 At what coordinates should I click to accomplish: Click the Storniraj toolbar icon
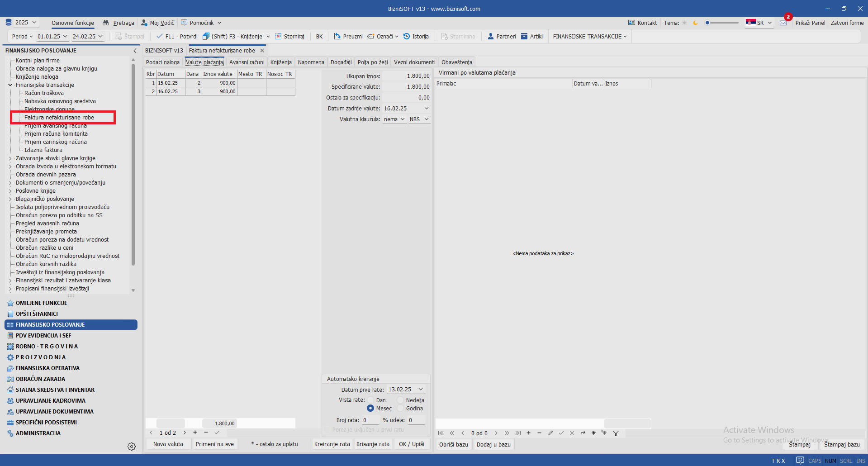pos(279,37)
